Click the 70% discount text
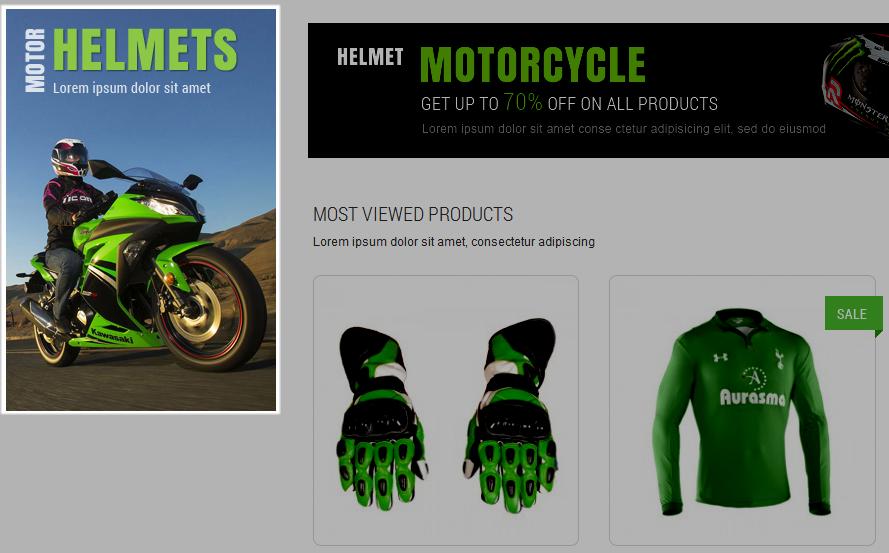 tap(523, 102)
